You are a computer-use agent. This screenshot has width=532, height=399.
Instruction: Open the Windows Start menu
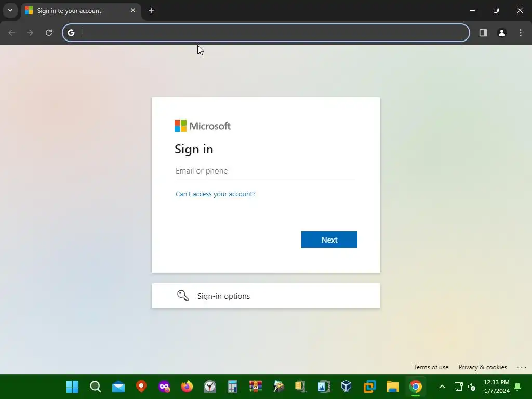[x=72, y=387]
